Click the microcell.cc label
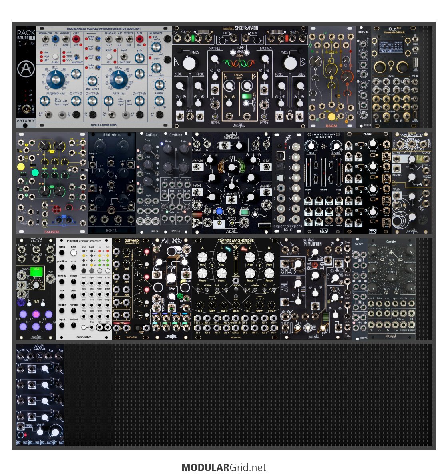The height and width of the screenshot is (476, 448). coord(84,337)
